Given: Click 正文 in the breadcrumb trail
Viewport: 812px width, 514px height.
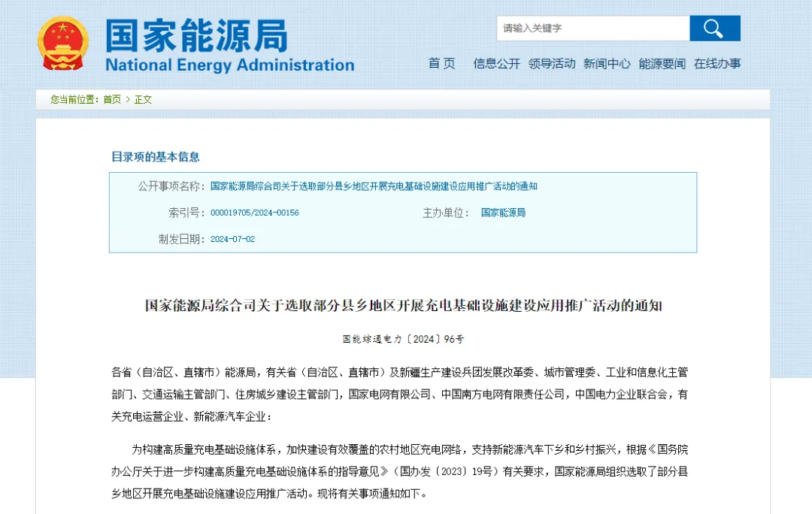Looking at the screenshot, I should (x=143, y=99).
